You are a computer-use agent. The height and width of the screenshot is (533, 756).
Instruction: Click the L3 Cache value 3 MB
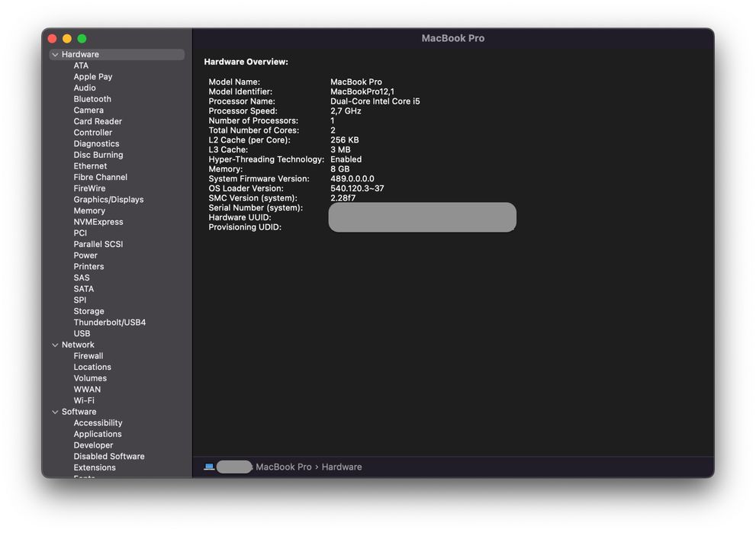coord(340,150)
